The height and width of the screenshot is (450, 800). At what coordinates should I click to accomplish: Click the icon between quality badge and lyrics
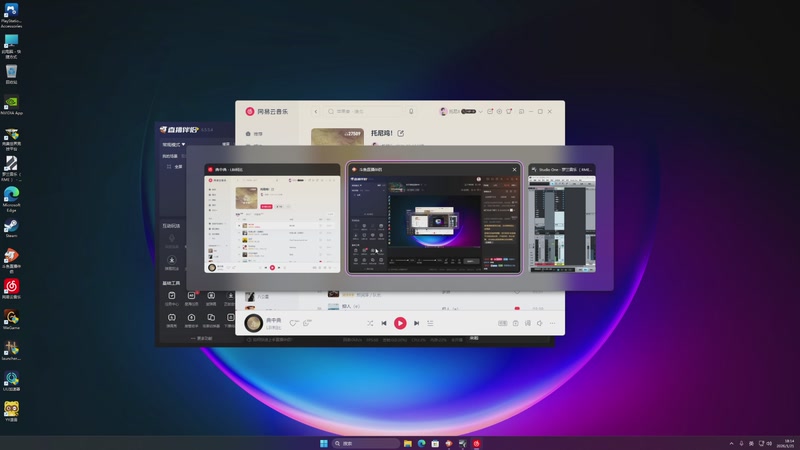point(515,323)
